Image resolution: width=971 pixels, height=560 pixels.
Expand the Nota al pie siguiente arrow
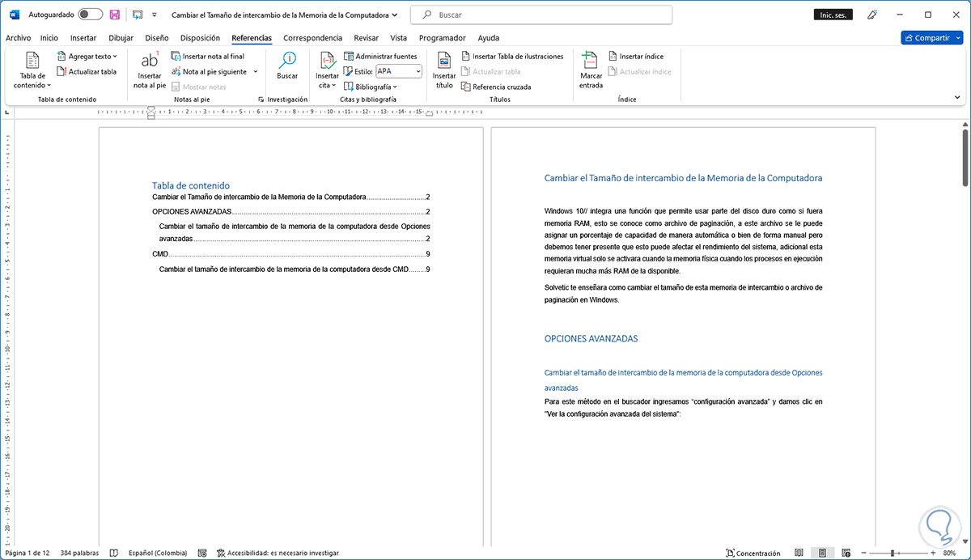point(256,71)
